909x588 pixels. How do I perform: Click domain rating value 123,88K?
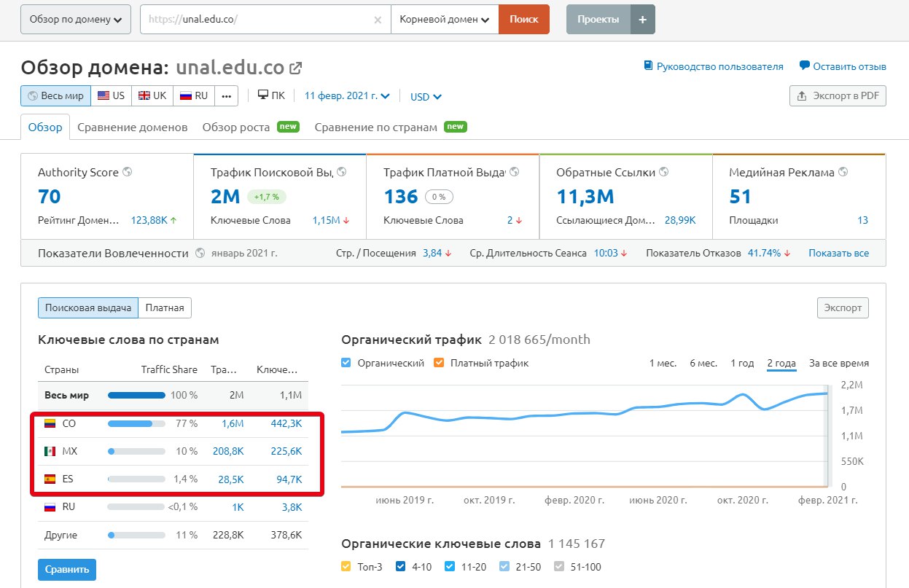[149, 220]
